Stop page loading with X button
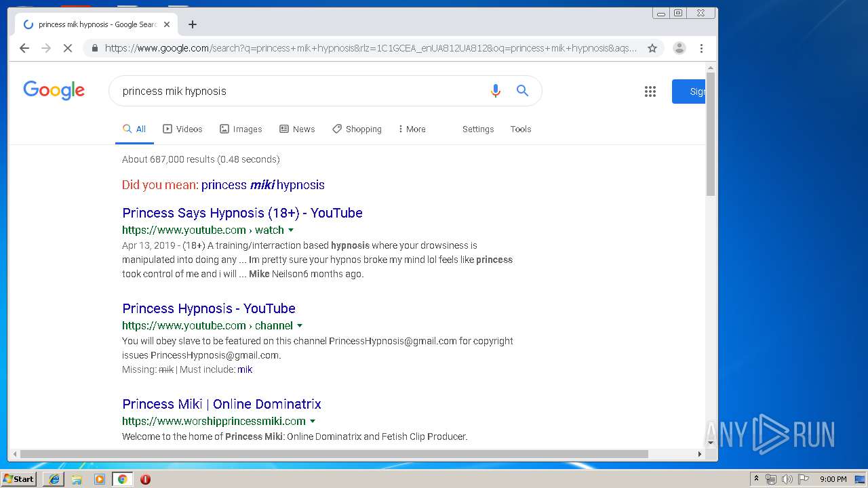Image resolution: width=868 pixels, height=488 pixels. point(68,48)
